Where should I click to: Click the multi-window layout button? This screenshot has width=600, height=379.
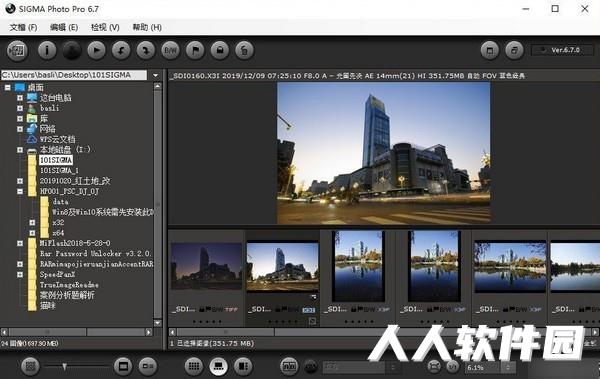(x=514, y=50)
